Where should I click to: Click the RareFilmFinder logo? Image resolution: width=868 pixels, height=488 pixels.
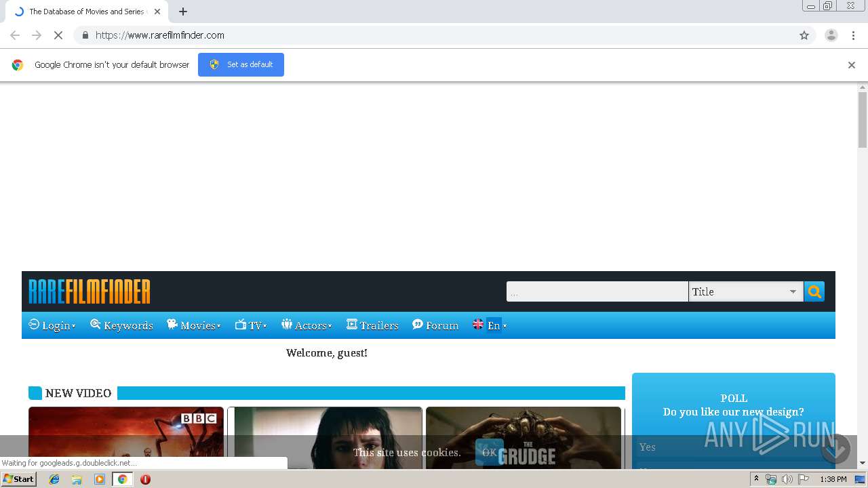(90, 291)
